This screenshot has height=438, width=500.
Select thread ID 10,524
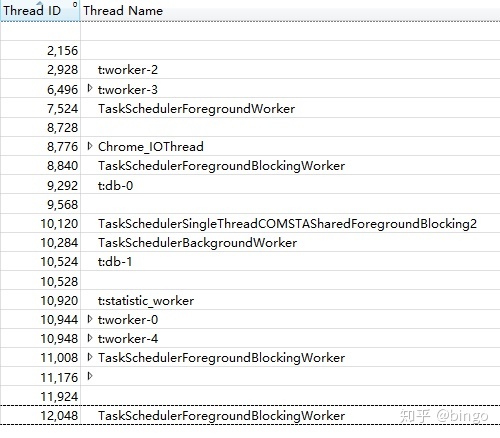pos(59,262)
